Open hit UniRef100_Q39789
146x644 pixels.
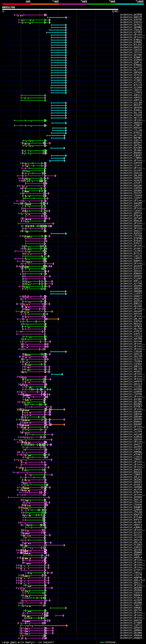(131, 20)
